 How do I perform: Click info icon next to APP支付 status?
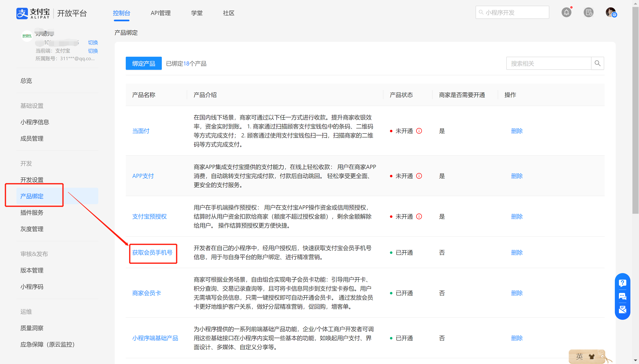(x=419, y=176)
